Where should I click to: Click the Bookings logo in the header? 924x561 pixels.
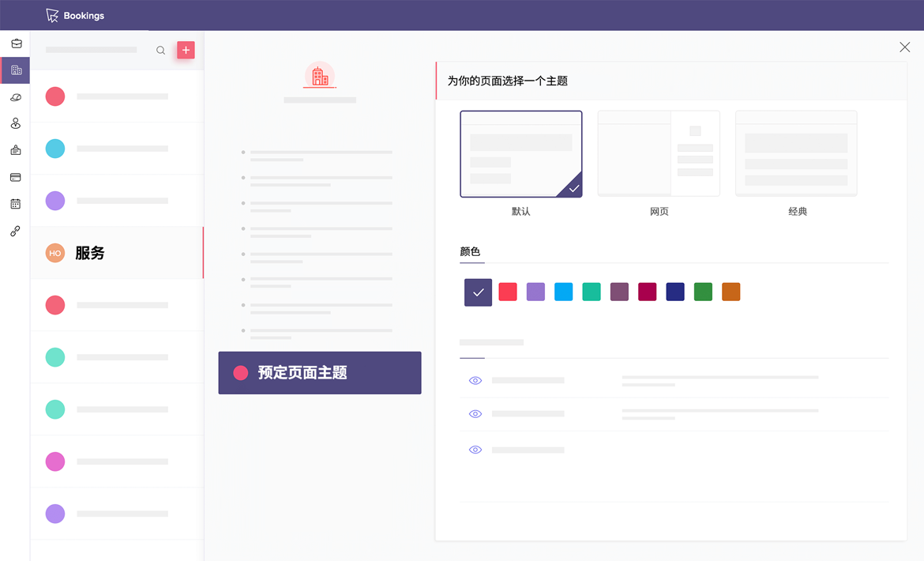click(75, 15)
